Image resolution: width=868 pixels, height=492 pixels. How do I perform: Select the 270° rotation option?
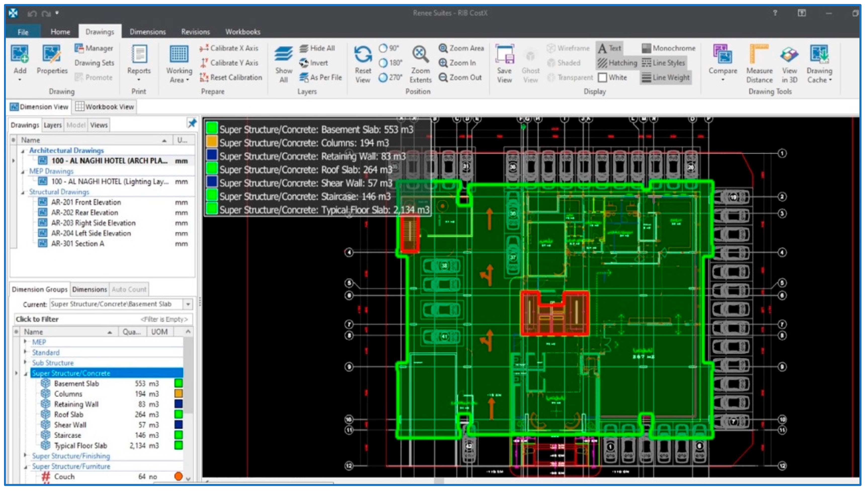(x=383, y=78)
